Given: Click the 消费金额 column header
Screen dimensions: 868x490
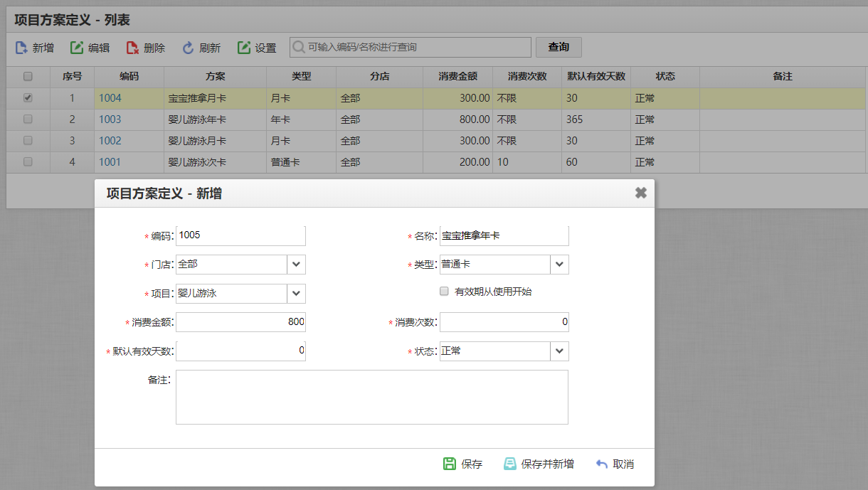Looking at the screenshot, I should [x=457, y=76].
